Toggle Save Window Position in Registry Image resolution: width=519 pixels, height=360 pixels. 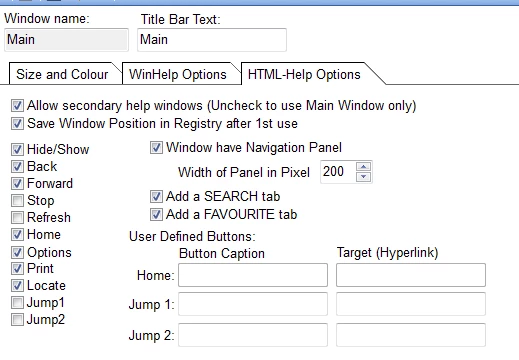(x=17, y=124)
